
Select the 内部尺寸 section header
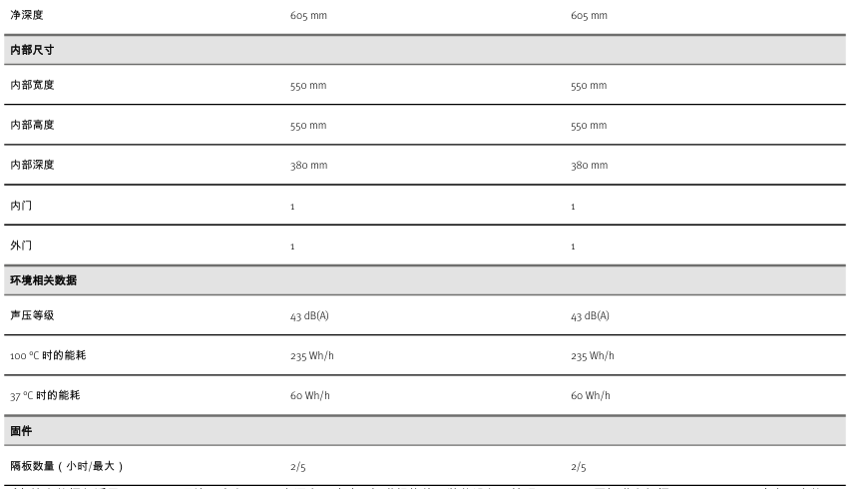(32, 50)
